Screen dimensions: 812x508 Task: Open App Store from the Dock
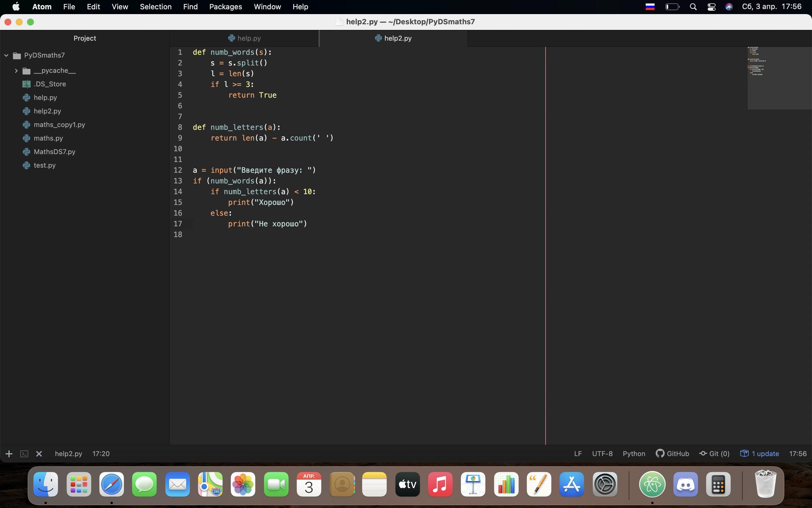coord(572,485)
